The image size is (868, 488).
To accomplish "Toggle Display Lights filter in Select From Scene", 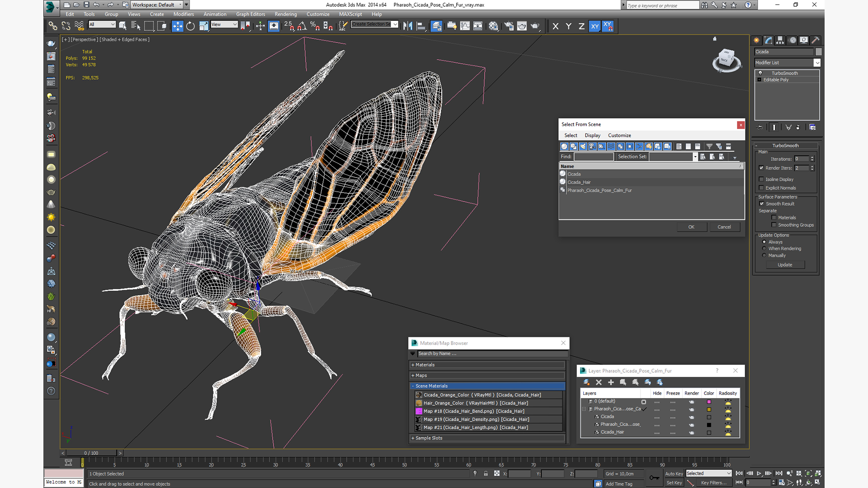I will point(583,146).
